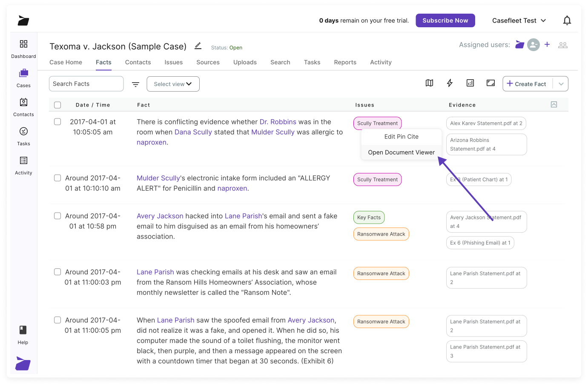
Task: Click inside the Search Facts field
Action: point(85,84)
